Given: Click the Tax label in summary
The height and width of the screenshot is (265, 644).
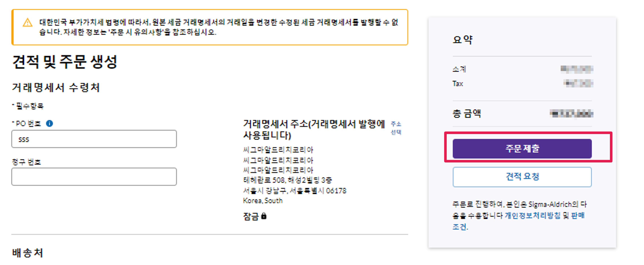Looking at the screenshot, I should click(458, 84).
